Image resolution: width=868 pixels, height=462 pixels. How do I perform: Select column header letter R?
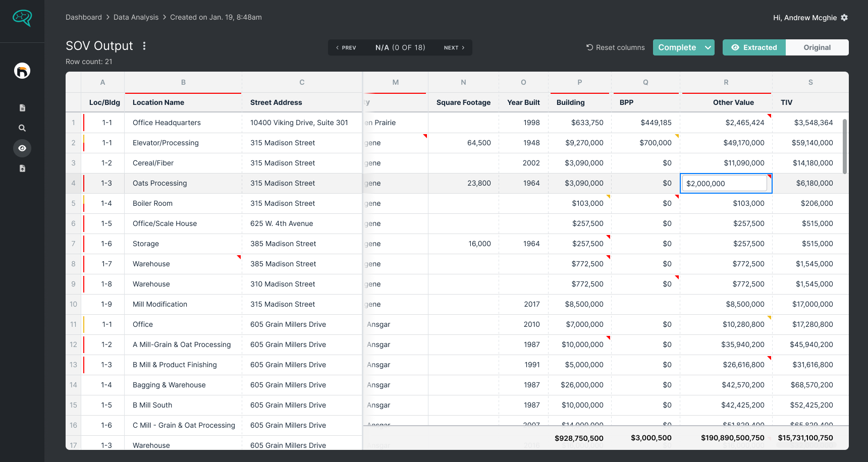click(x=726, y=82)
